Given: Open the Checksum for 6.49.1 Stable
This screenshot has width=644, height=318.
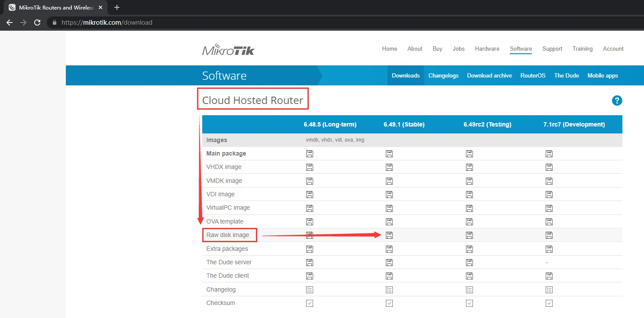Looking at the screenshot, I should pyautogui.click(x=389, y=303).
